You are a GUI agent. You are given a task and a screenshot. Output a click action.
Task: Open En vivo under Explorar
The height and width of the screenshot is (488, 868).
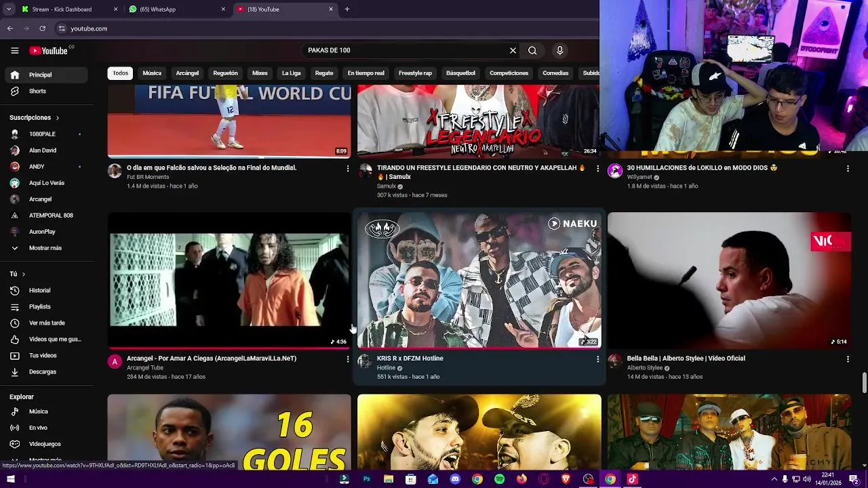coord(47,428)
